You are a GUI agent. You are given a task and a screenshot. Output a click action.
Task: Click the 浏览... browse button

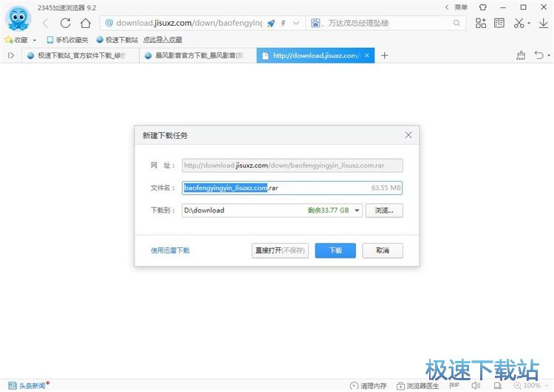tap(384, 210)
